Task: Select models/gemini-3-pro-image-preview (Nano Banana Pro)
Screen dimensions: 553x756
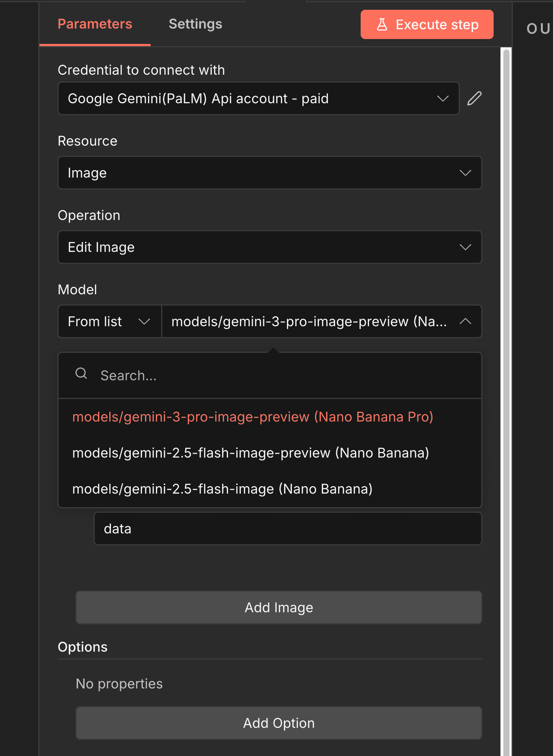Action: point(270,417)
